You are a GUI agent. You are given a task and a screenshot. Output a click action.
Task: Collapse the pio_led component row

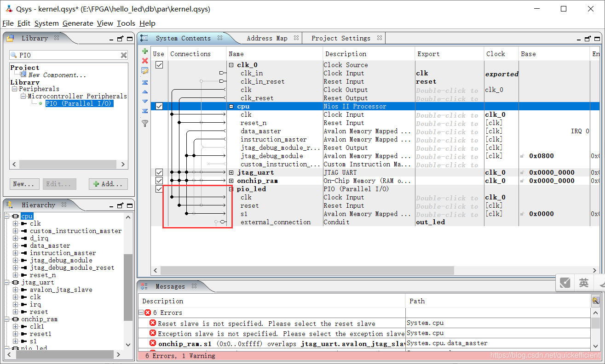[x=231, y=189]
